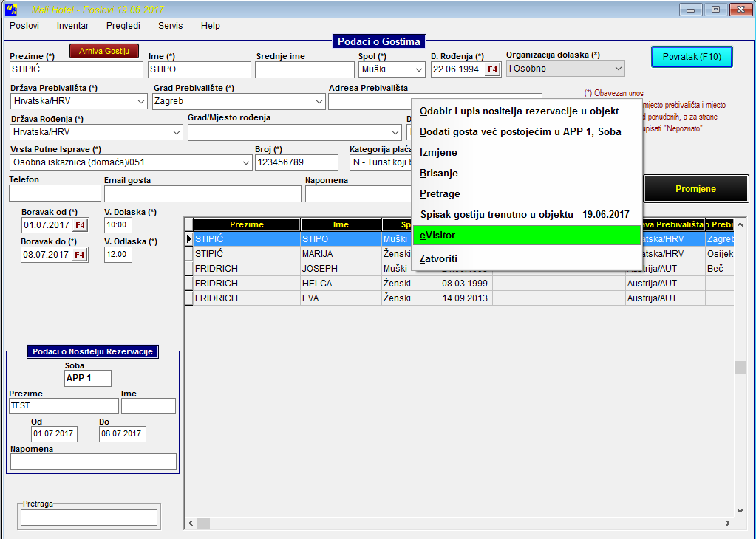
Task: Open the F4 calendar for Boravak do
Action: pyautogui.click(x=79, y=255)
